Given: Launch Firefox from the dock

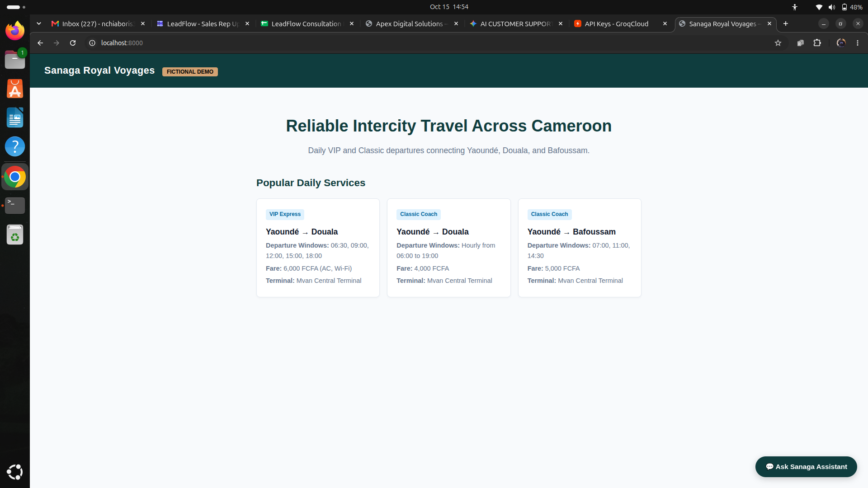Looking at the screenshot, I should [15, 31].
